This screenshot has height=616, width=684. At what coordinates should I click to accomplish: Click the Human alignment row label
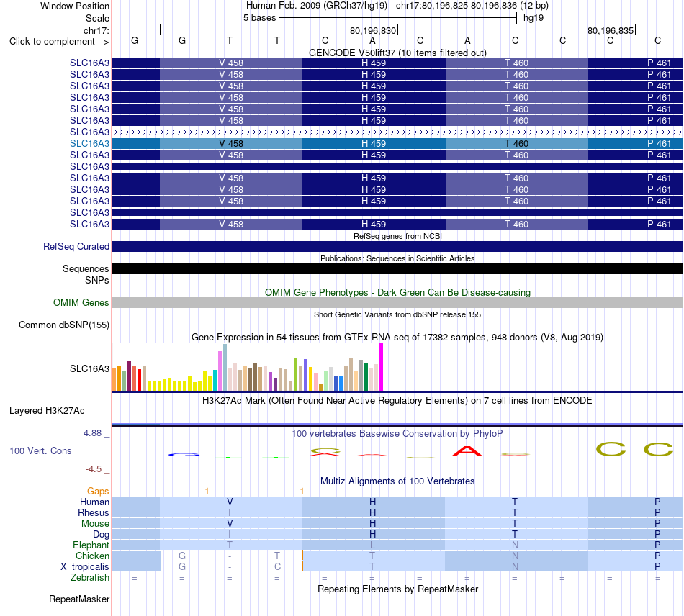point(94,502)
